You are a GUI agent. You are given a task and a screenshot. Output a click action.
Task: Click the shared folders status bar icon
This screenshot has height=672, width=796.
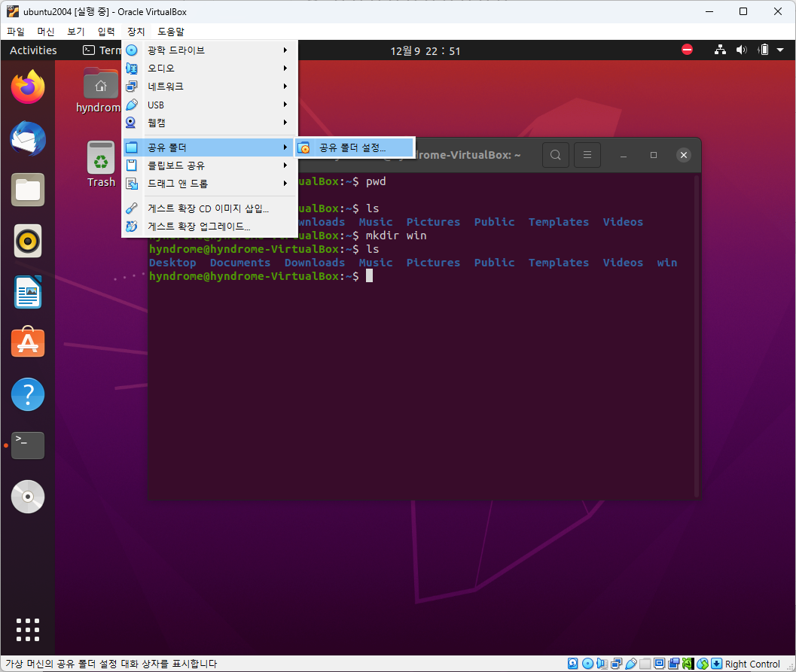pyautogui.click(x=645, y=664)
